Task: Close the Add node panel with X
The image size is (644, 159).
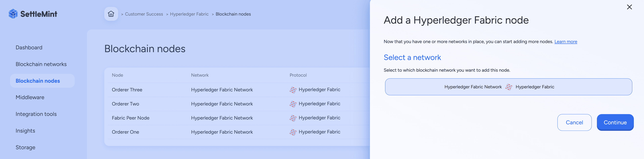Action: [629, 7]
